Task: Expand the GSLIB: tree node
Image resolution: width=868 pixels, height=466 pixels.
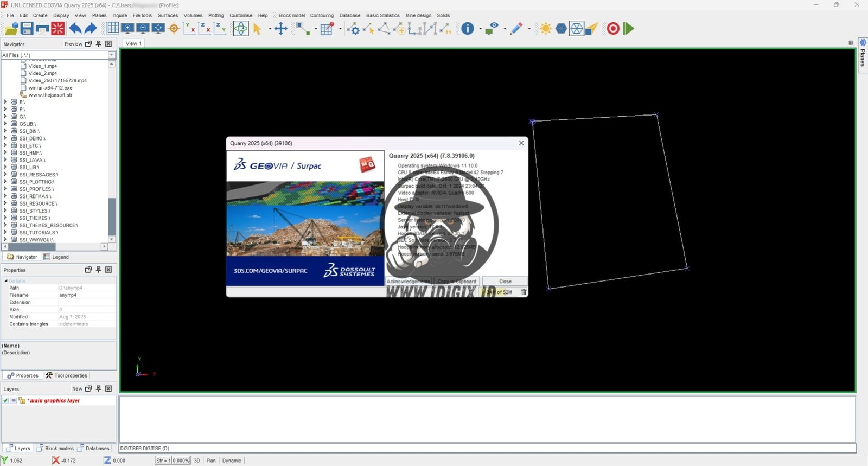Action: [x=5, y=124]
